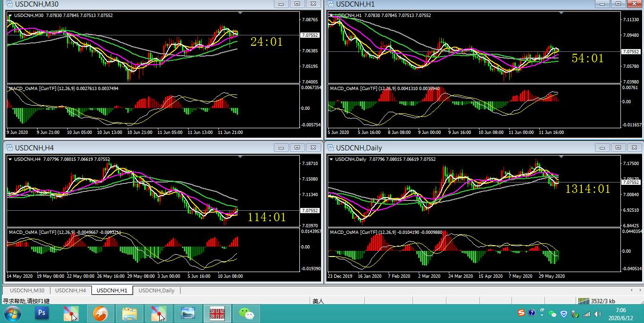Open WeChat from the taskbar

[246, 314]
